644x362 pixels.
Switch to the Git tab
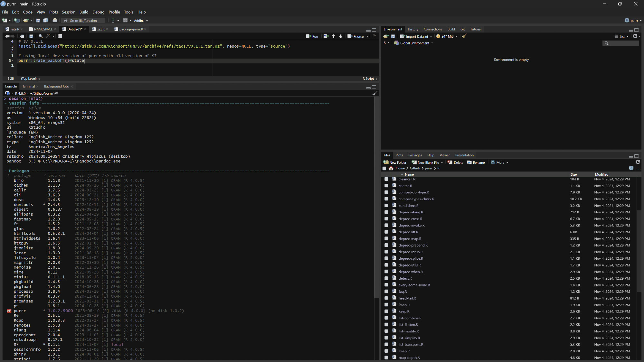click(462, 29)
